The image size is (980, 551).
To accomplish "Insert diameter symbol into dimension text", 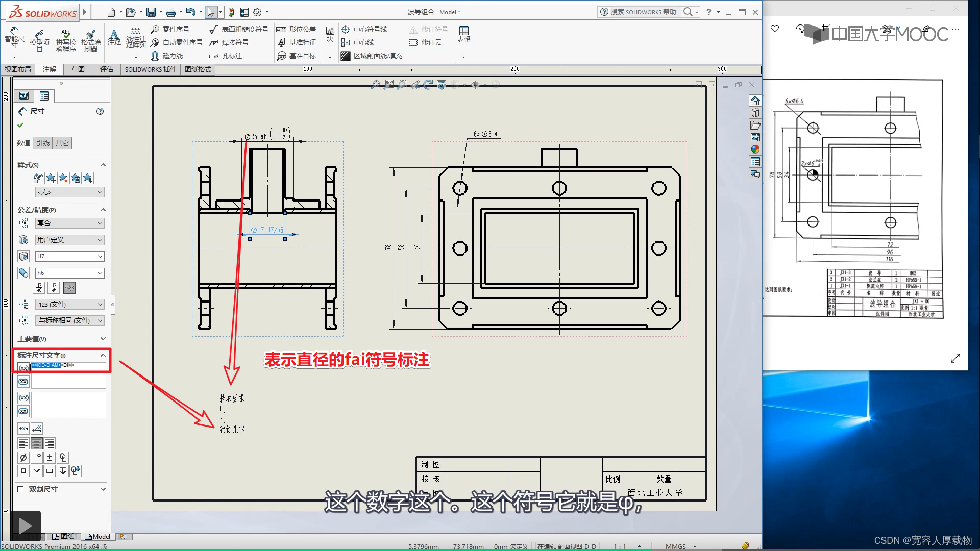I will coord(23,458).
